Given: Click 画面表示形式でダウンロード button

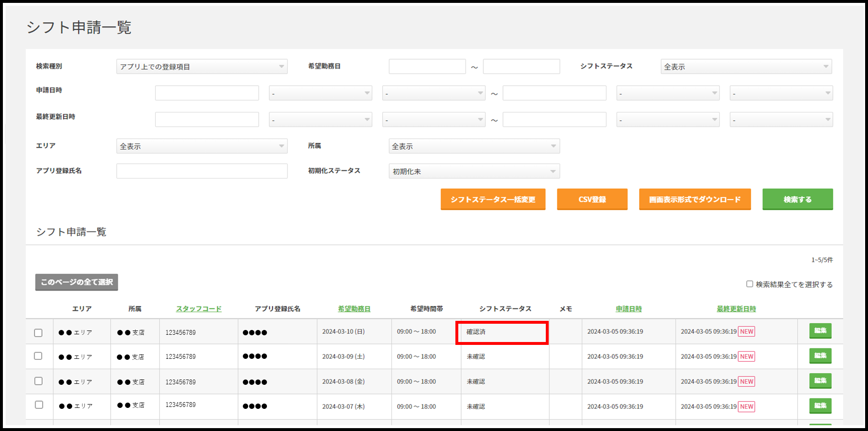Looking at the screenshot, I should coord(694,199).
